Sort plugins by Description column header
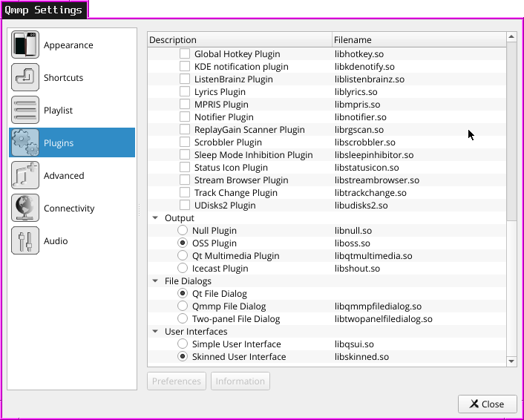The image size is (524, 420). tap(239, 40)
